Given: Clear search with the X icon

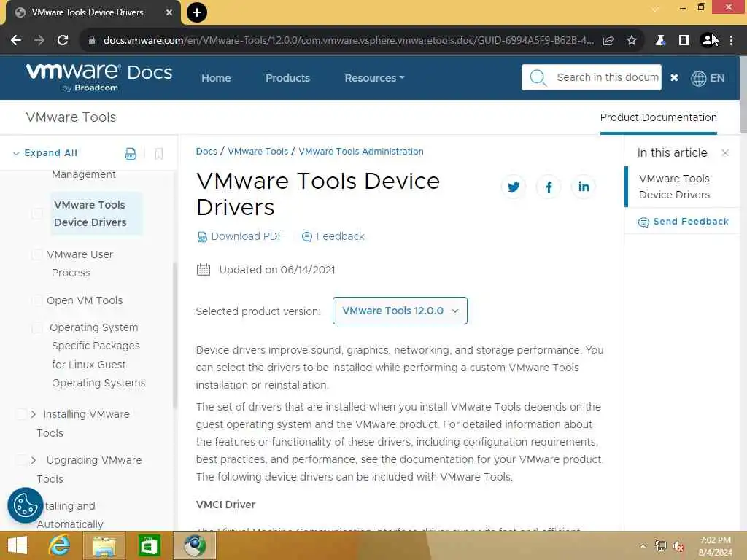Looking at the screenshot, I should (674, 77).
